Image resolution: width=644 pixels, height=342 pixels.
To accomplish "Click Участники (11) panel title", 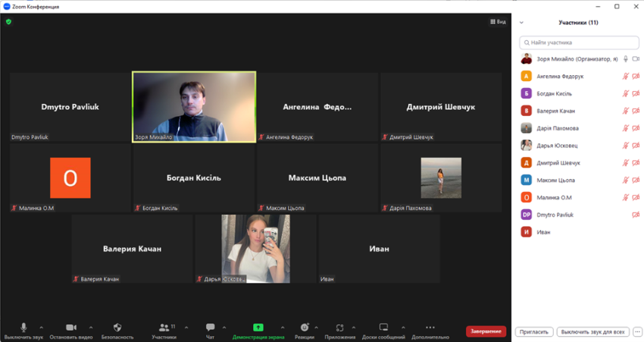I will [x=578, y=23].
